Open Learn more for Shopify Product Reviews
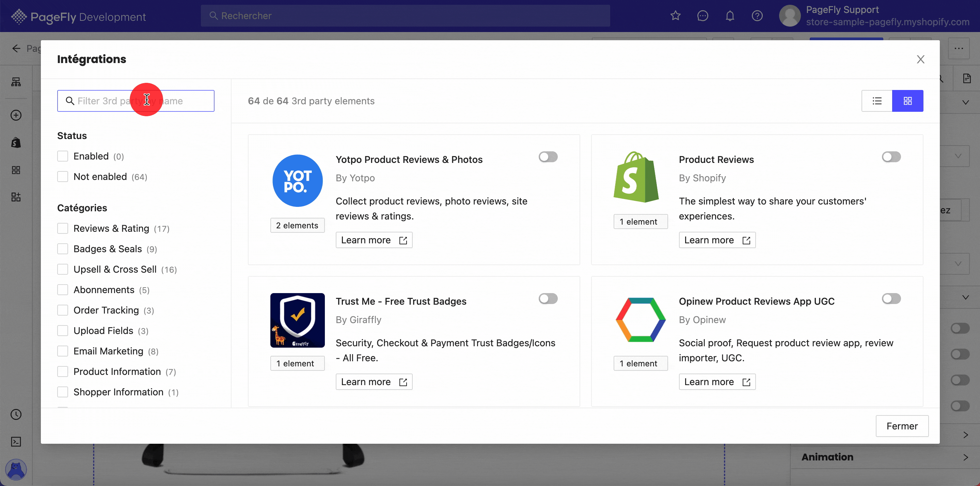 coord(717,240)
